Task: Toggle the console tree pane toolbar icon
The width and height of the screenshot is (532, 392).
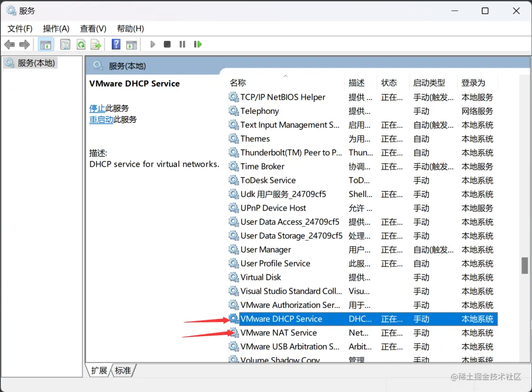Action: point(45,44)
